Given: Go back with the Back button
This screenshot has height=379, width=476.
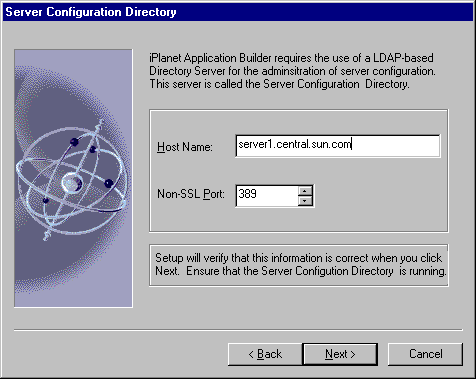Looking at the screenshot, I should [x=265, y=354].
